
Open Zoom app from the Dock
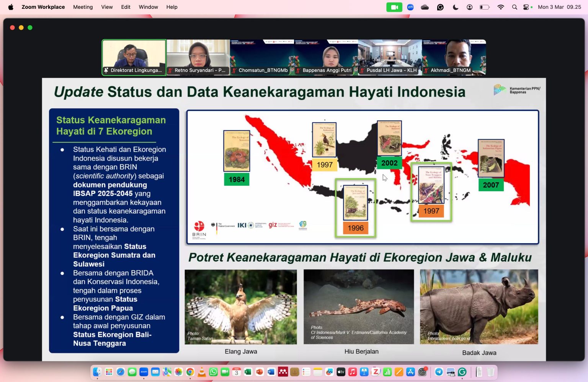click(x=144, y=372)
